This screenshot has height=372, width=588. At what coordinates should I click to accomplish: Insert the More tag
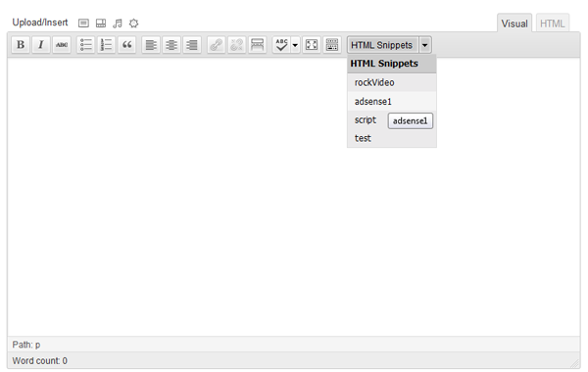(257, 45)
